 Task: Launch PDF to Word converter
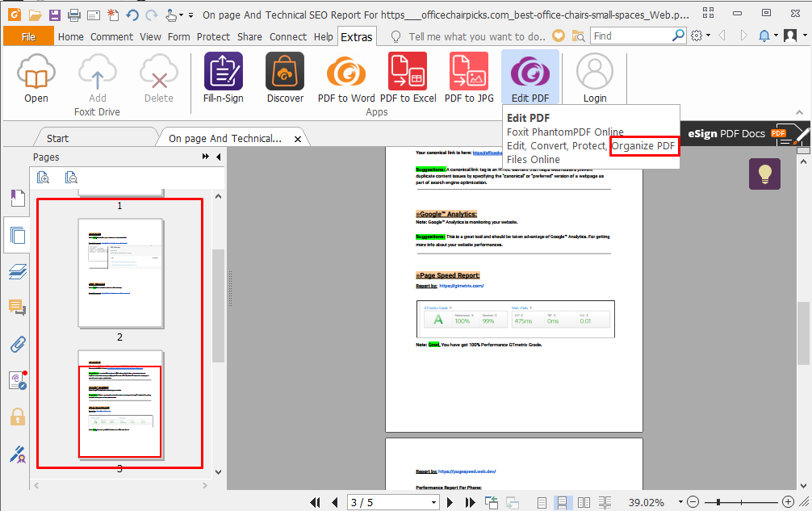pyautogui.click(x=346, y=77)
